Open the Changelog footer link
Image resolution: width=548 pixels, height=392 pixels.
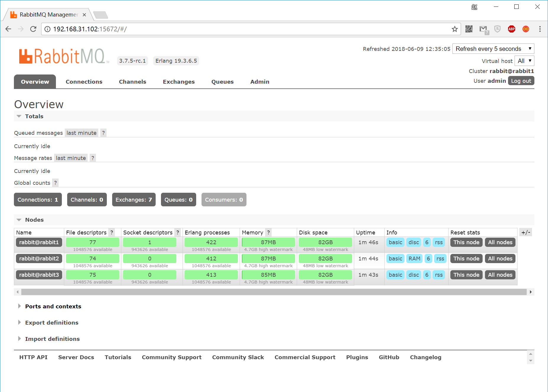425,357
